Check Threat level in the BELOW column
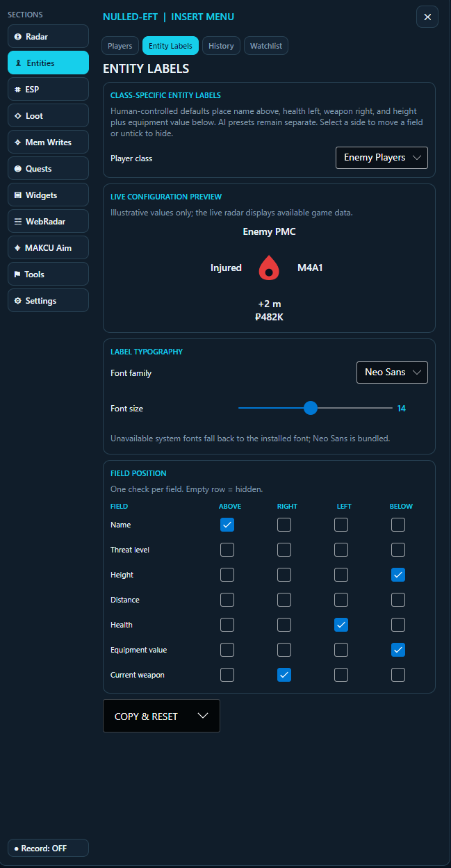The image size is (451, 868). (398, 550)
